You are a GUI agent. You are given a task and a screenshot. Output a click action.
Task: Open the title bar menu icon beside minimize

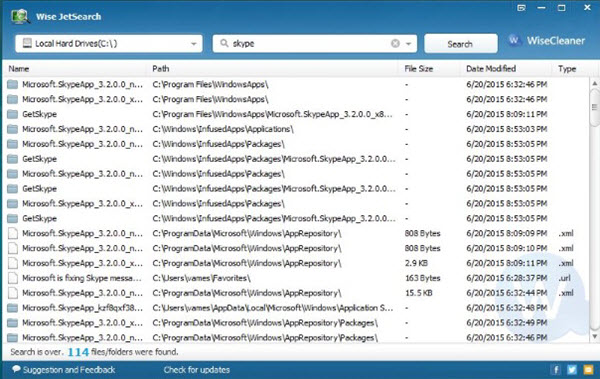(521, 8)
